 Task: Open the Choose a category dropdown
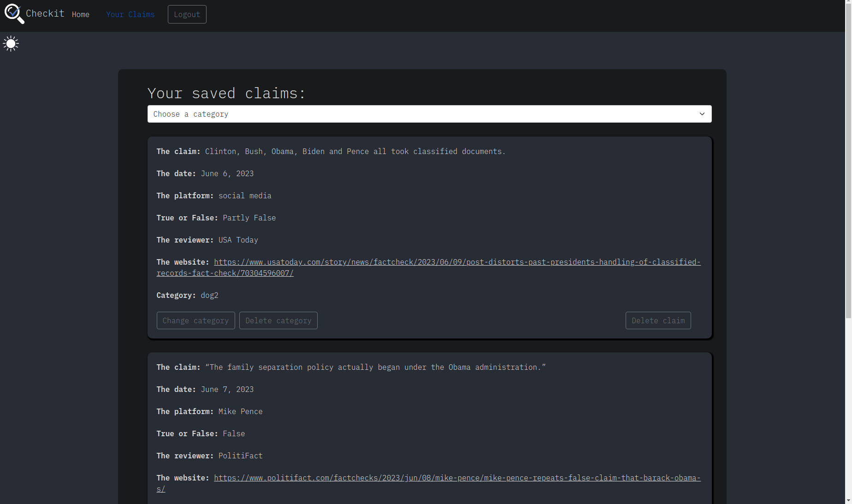coord(429,114)
